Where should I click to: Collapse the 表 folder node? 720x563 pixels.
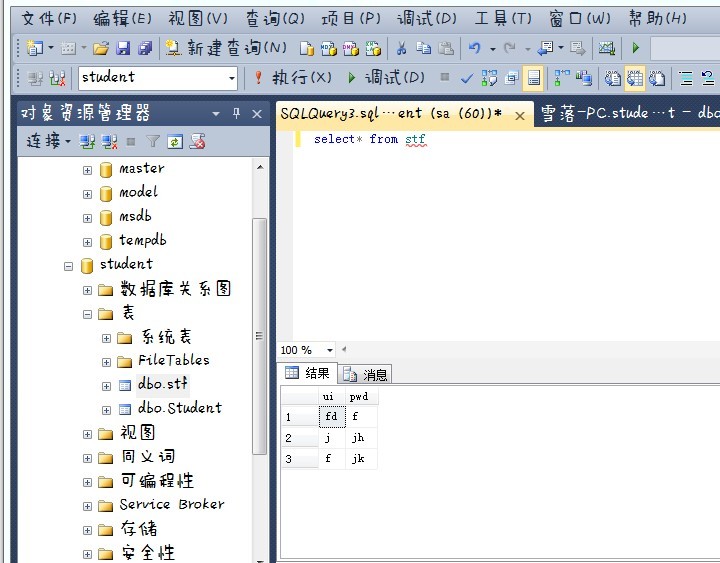click(87, 315)
